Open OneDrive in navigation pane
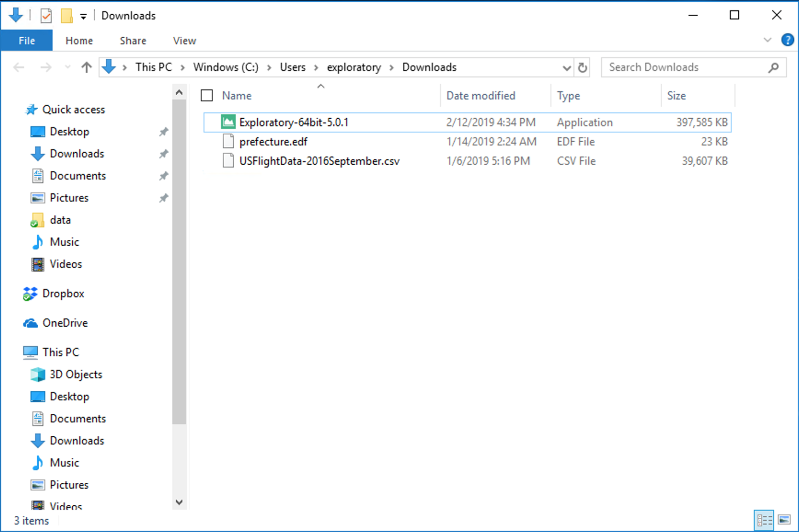The height and width of the screenshot is (532, 799). [65, 323]
